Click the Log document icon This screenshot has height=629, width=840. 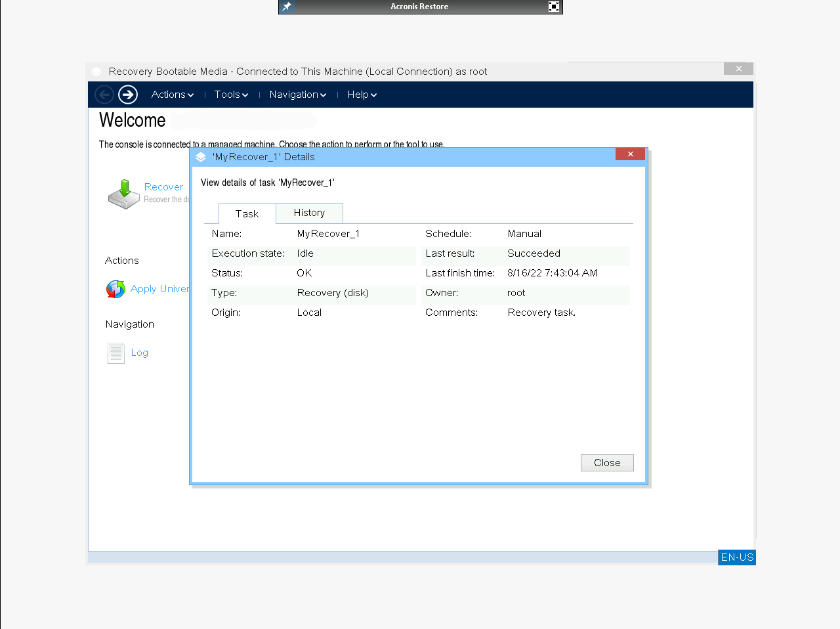point(116,353)
